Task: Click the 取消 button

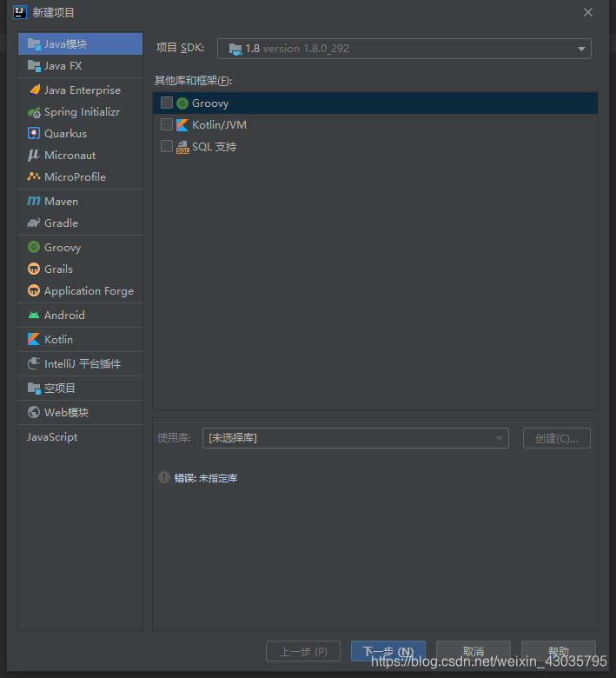Action: tap(474, 651)
